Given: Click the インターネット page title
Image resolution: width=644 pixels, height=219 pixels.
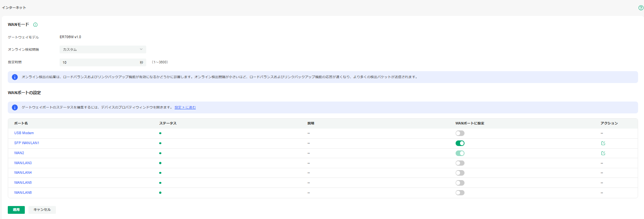Looking at the screenshot, I should pyautogui.click(x=14, y=8).
